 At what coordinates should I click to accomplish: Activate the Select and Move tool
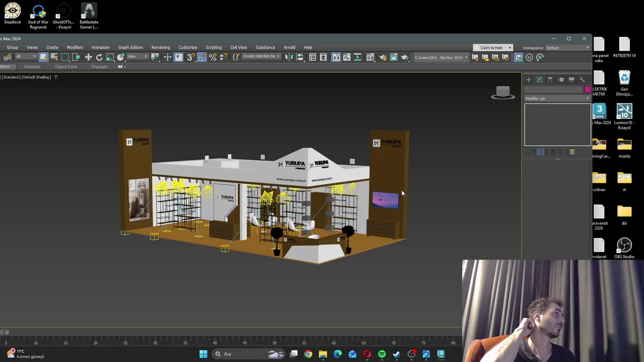coord(89,57)
